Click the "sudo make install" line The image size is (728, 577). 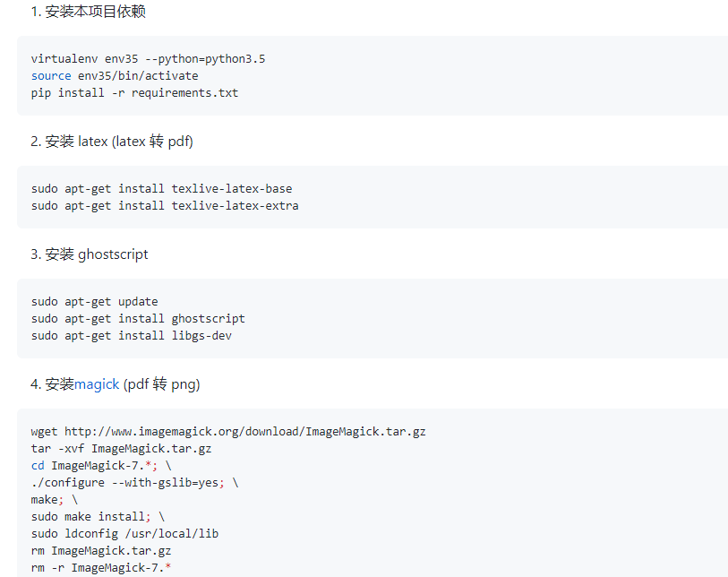point(98,517)
